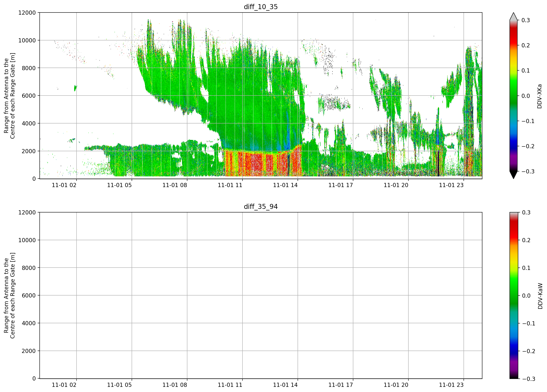Viewport: 547px width, 392px height.
Task: Select "11-01 05" tick under diff_10_35 plot
Action: point(119,185)
